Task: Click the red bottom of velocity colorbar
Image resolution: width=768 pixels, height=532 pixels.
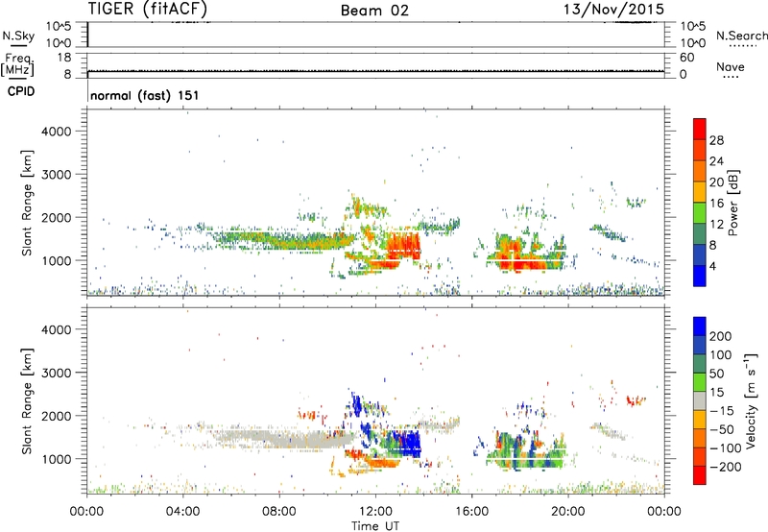Action: click(x=700, y=474)
